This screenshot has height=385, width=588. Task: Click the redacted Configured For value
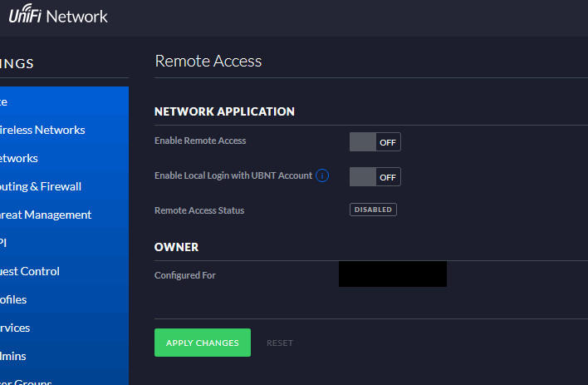pyautogui.click(x=393, y=274)
